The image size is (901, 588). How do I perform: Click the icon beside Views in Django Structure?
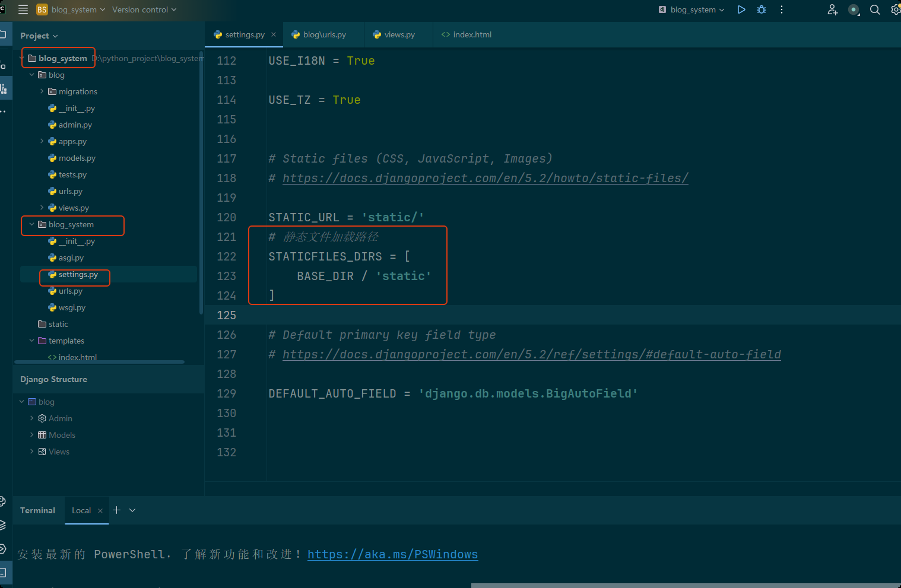[42, 452]
